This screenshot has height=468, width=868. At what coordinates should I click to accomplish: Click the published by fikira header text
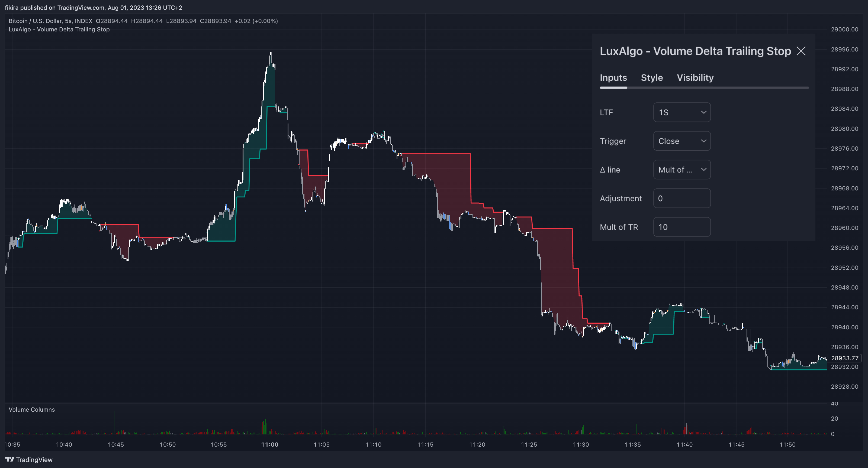pyautogui.click(x=93, y=7)
